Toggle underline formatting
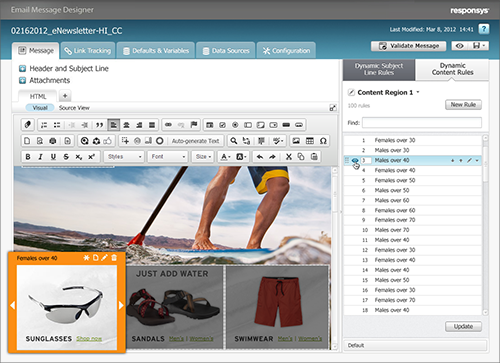Screen dimensions: 500x363 tap(53, 157)
